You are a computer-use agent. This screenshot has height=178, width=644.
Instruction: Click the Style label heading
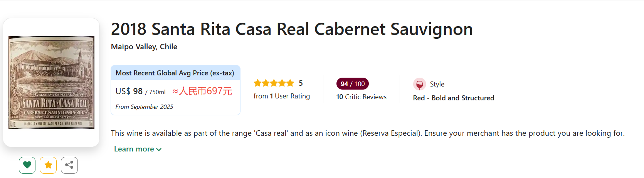[x=437, y=84]
